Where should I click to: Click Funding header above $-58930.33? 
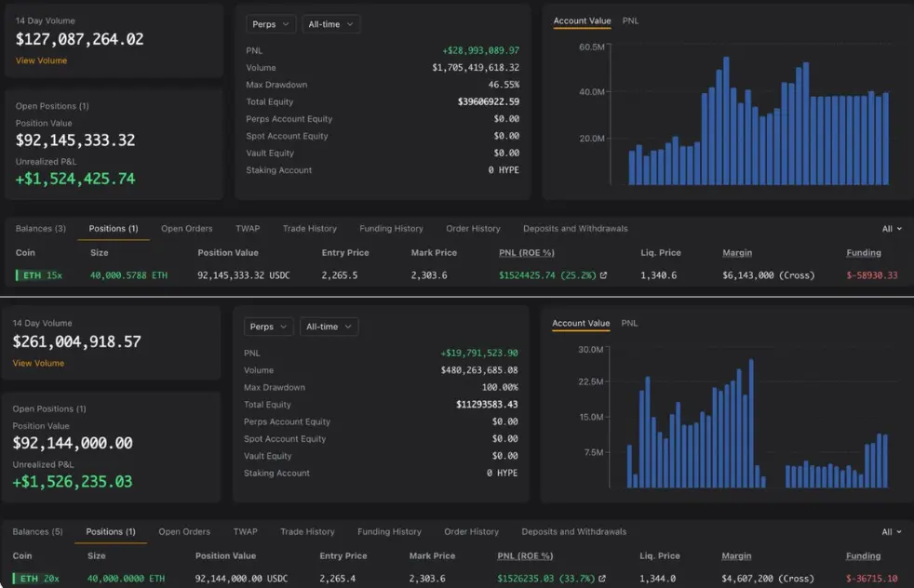(x=864, y=252)
